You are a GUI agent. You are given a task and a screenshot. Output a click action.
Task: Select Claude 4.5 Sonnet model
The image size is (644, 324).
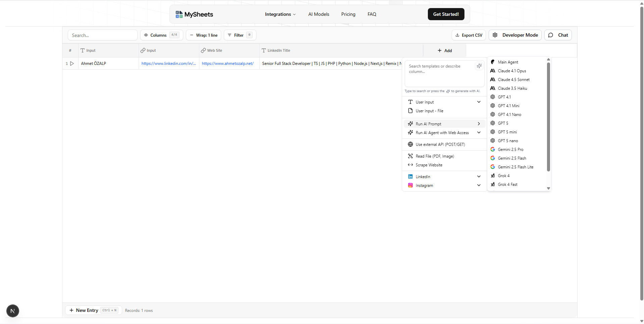[513, 80]
